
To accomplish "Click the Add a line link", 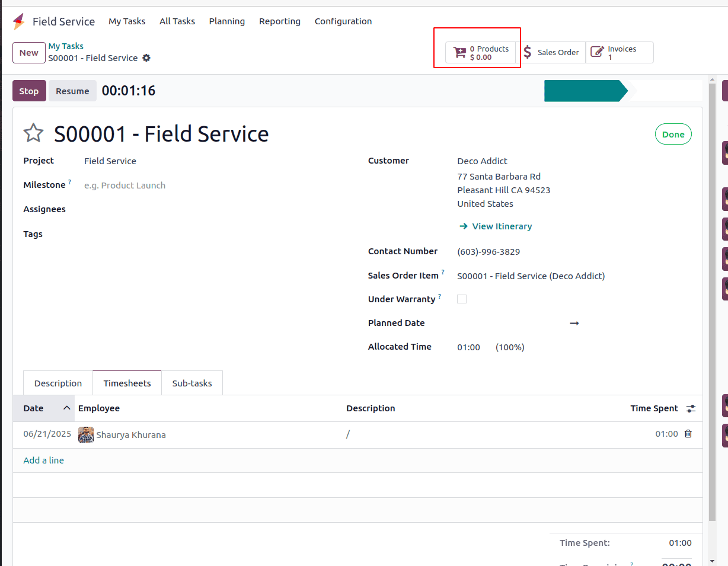I will 44,461.
